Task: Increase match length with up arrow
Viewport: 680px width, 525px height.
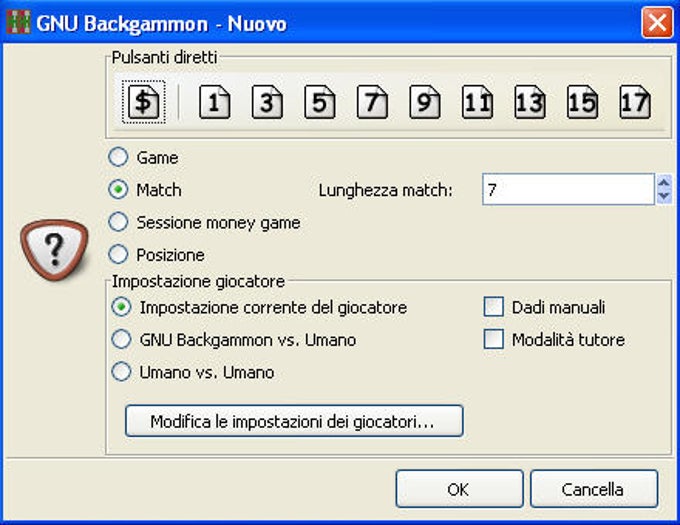Action: (x=664, y=182)
